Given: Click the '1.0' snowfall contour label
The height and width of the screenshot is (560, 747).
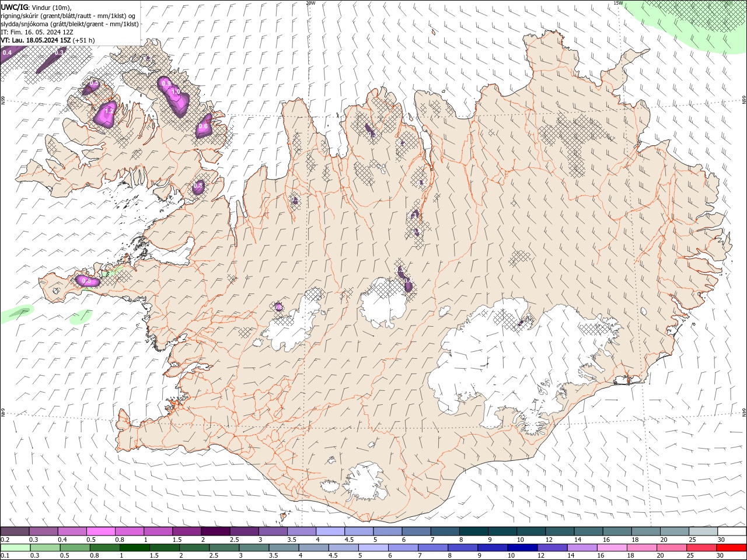Looking at the screenshot, I should pyautogui.click(x=175, y=92).
